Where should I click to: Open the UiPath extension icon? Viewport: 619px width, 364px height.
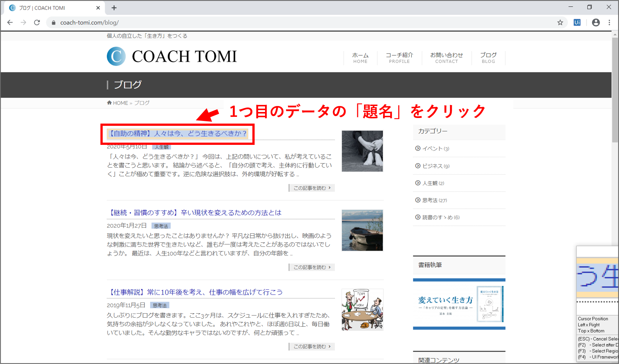pos(577,22)
